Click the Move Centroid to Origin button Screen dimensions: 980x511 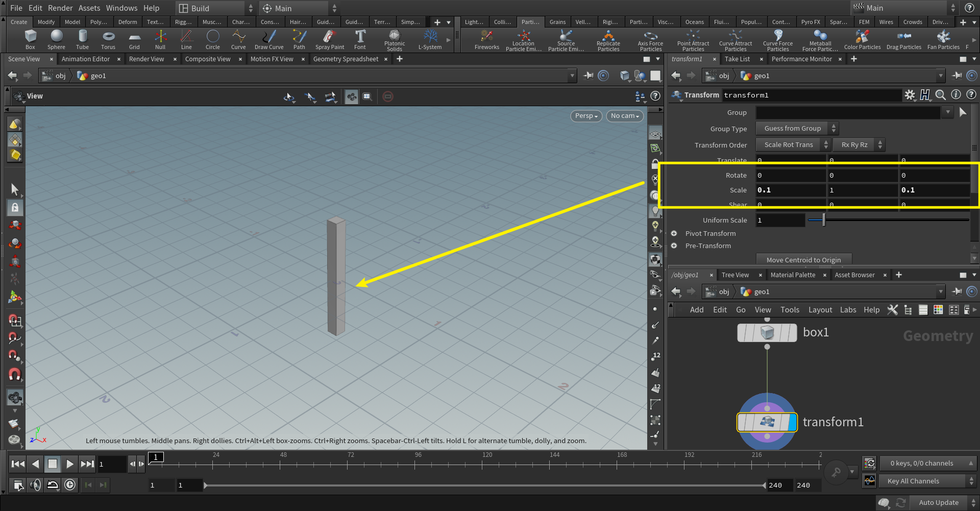point(803,260)
